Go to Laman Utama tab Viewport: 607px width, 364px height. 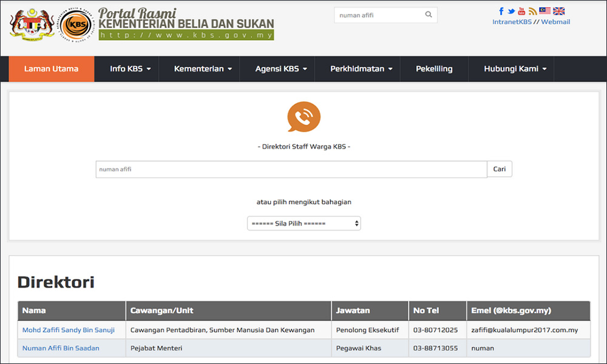point(52,69)
